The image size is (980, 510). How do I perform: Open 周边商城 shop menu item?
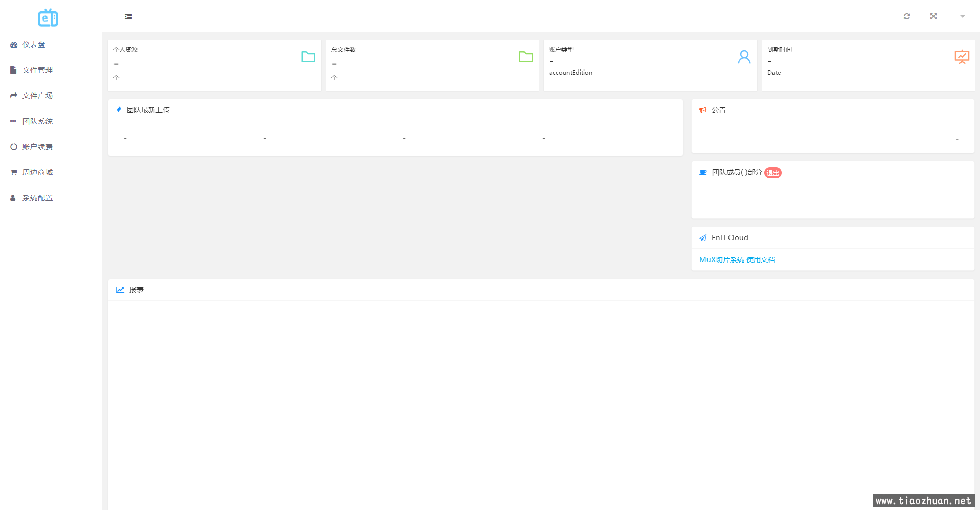37,172
